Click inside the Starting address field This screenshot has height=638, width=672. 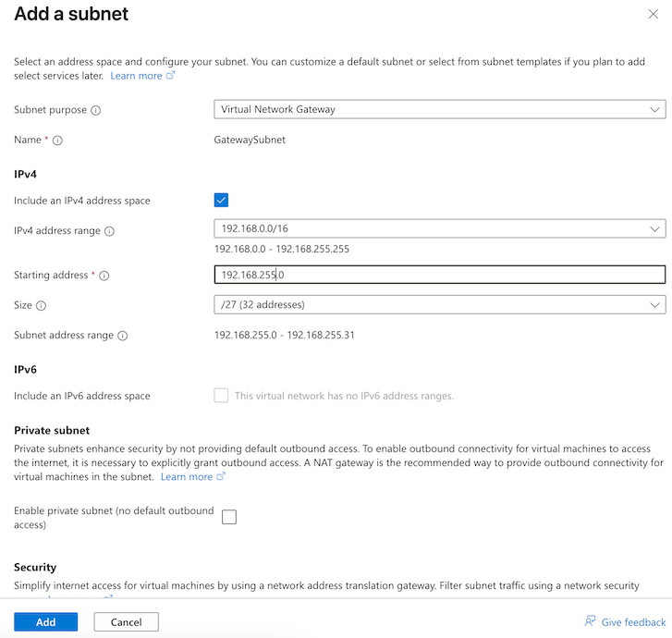440,275
